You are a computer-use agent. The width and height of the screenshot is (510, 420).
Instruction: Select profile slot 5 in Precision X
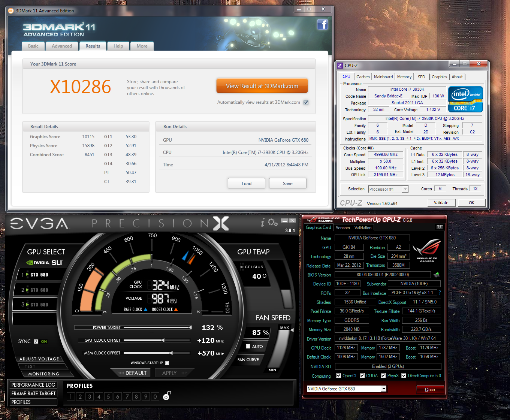[108, 396]
